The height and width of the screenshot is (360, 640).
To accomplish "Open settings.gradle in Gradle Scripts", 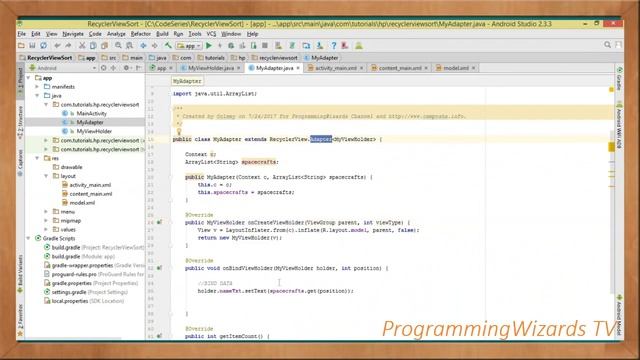I will point(69,292).
